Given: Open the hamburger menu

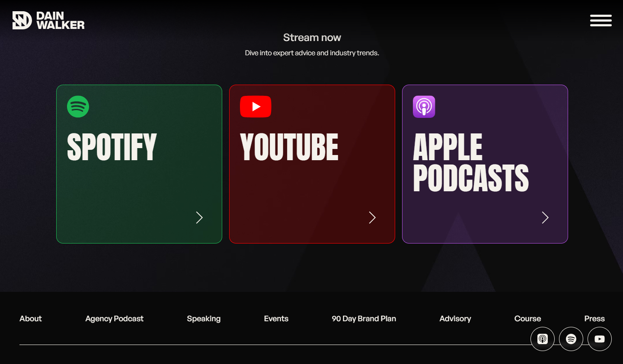Looking at the screenshot, I should coord(601,20).
